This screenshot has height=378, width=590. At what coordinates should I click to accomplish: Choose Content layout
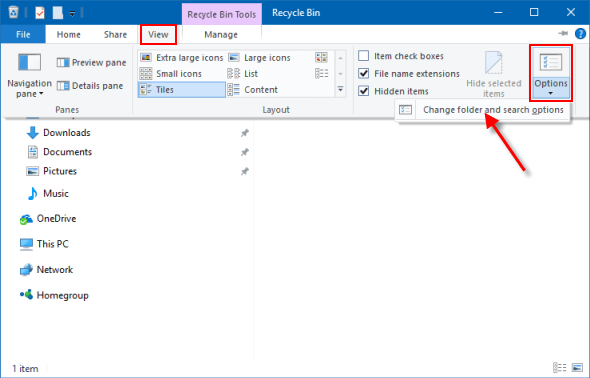coord(253,90)
